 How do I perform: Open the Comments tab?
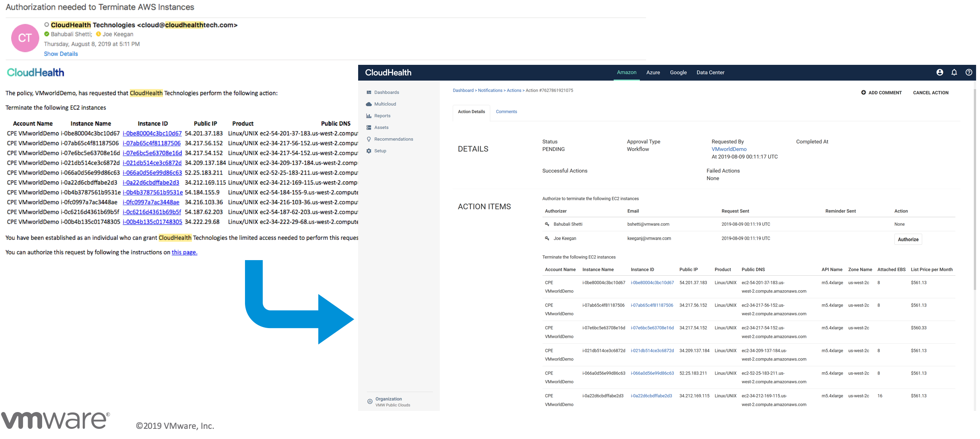[x=506, y=112]
